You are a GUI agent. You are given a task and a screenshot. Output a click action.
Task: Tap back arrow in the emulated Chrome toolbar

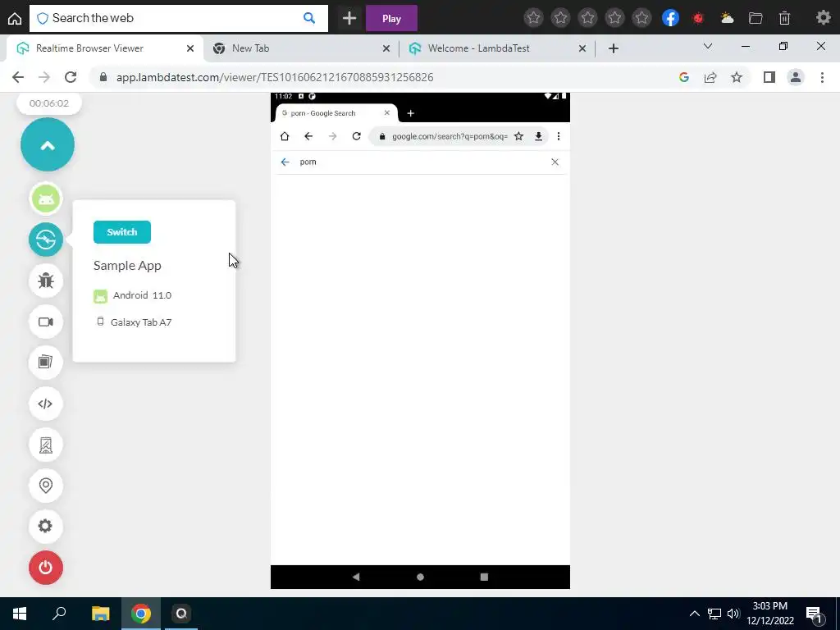(x=308, y=136)
